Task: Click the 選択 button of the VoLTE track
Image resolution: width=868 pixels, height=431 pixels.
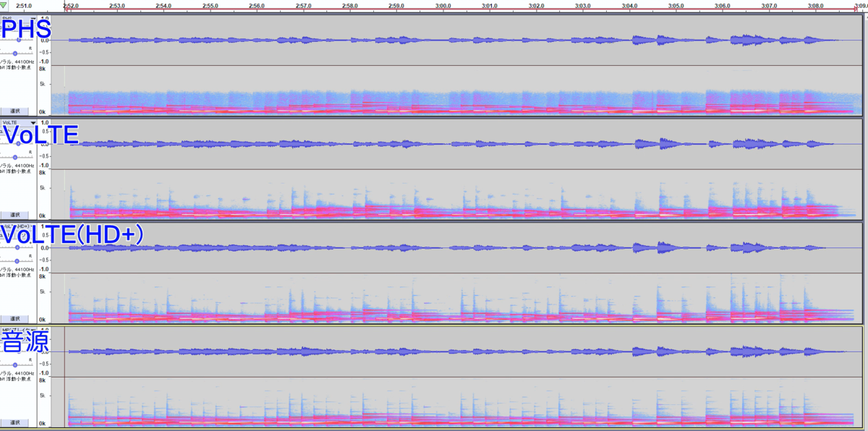Action: tap(14, 215)
